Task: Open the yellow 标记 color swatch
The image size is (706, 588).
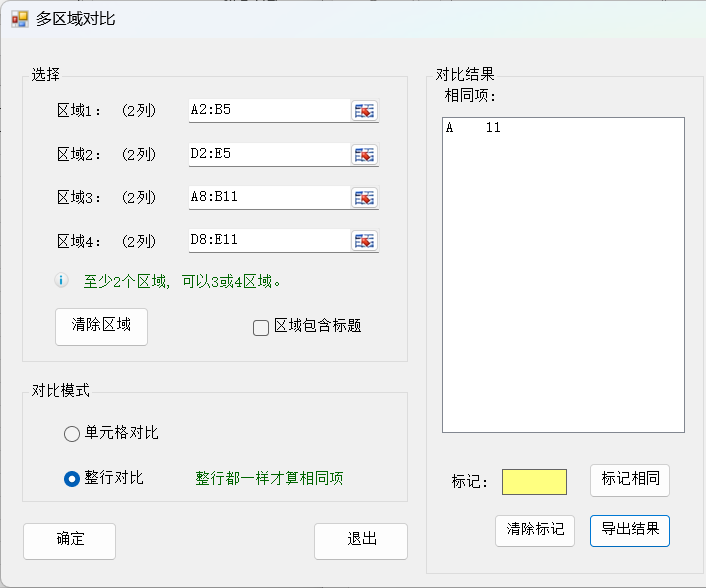Action: (534, 482)
